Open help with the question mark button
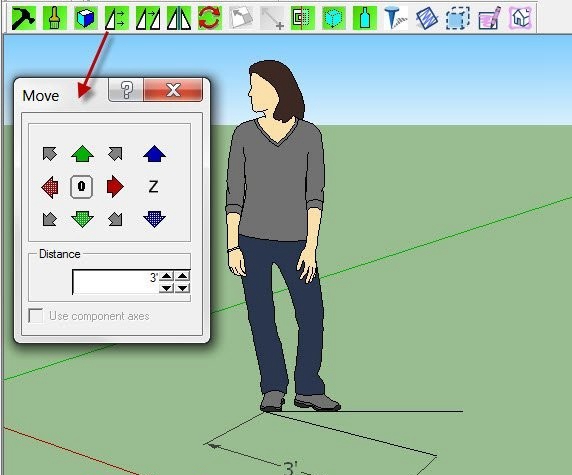 coord(126,90)
